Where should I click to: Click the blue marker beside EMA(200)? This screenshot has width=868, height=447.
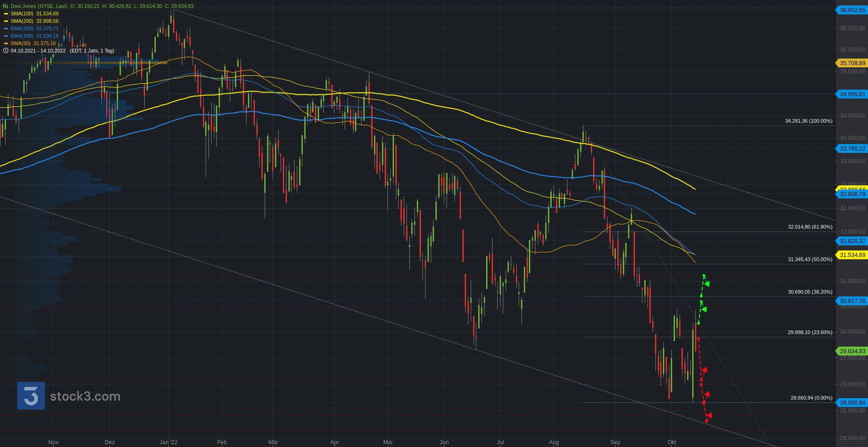(x=6, y=28)
